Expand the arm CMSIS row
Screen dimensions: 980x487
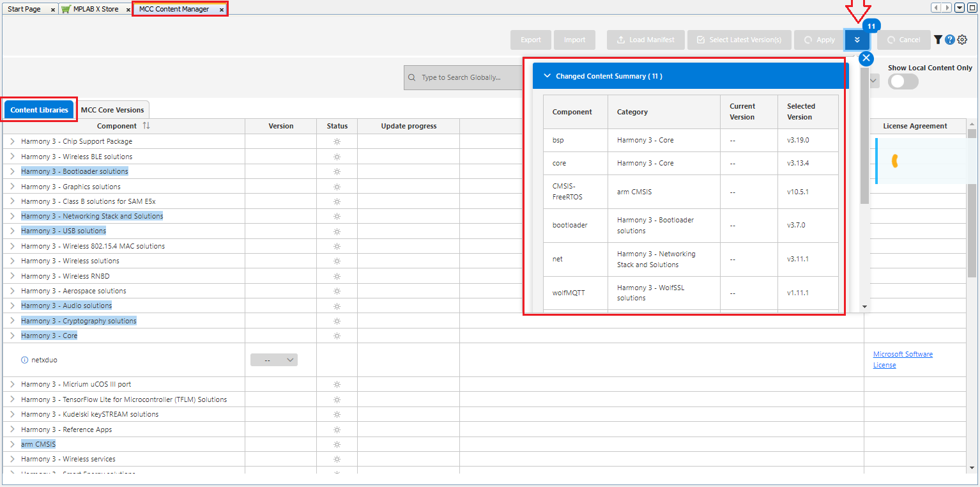coord(12,444)
